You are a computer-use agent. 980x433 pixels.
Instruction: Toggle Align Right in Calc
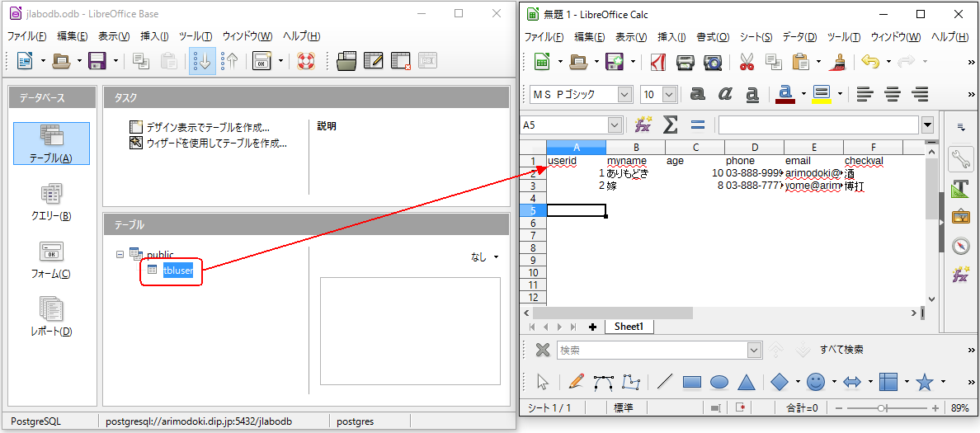(920, 94)
